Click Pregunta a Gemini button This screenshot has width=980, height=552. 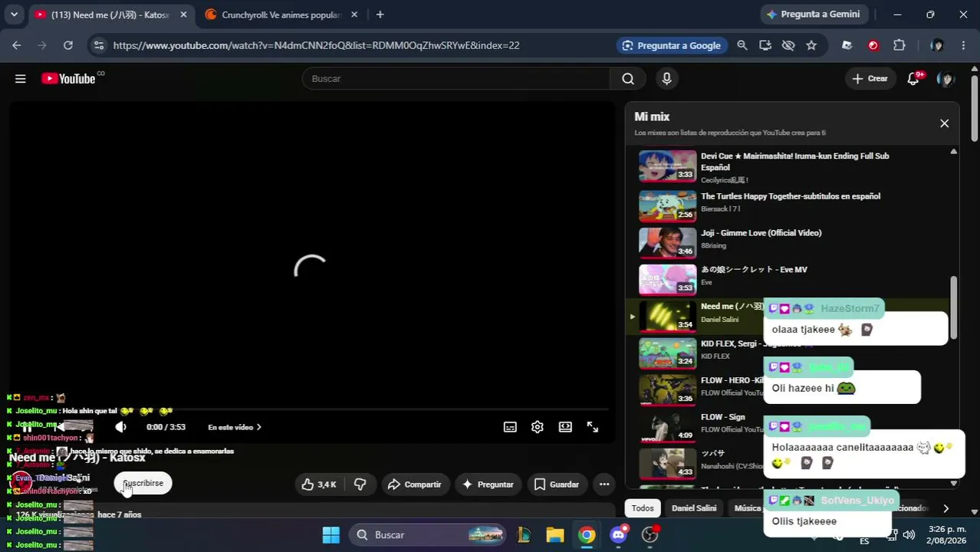coord(814,15)
